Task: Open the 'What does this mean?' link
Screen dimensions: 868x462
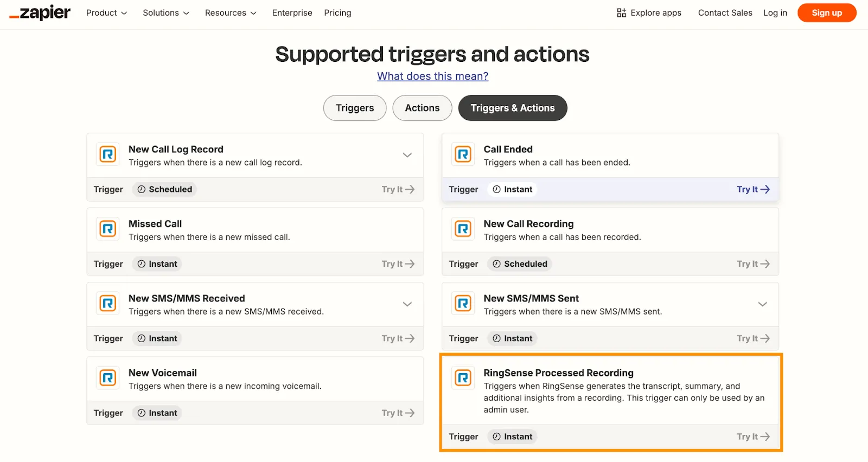Action: [x=432, y=76]
